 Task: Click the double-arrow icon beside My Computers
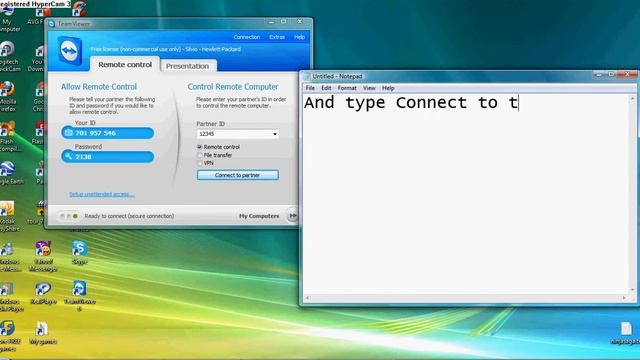pos(292,216)
